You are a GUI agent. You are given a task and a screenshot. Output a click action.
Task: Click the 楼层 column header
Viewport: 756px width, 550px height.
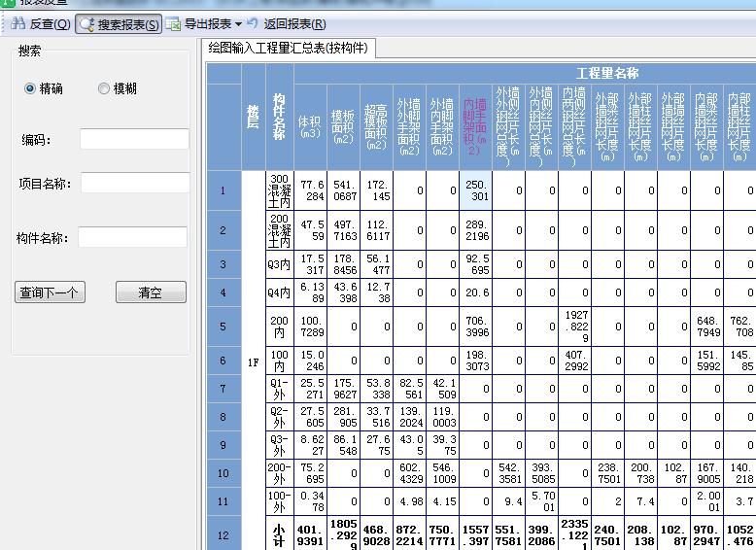253,118
